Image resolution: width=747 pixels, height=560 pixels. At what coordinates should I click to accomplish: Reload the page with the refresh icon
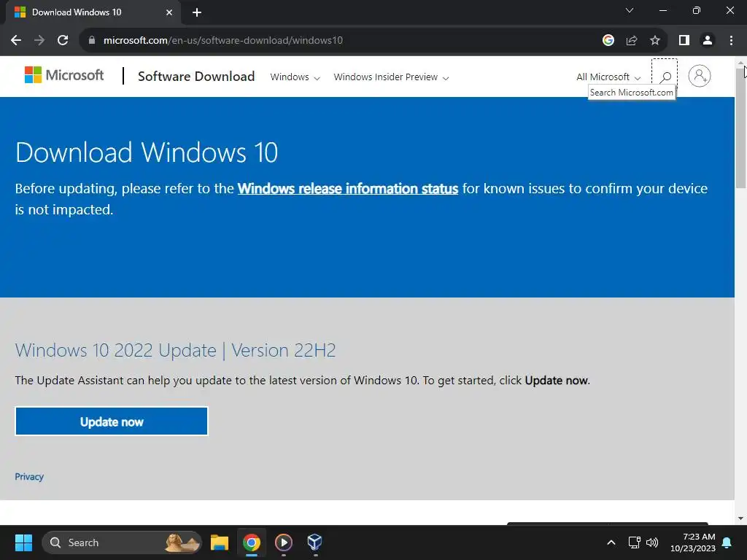tap(63, 41)
